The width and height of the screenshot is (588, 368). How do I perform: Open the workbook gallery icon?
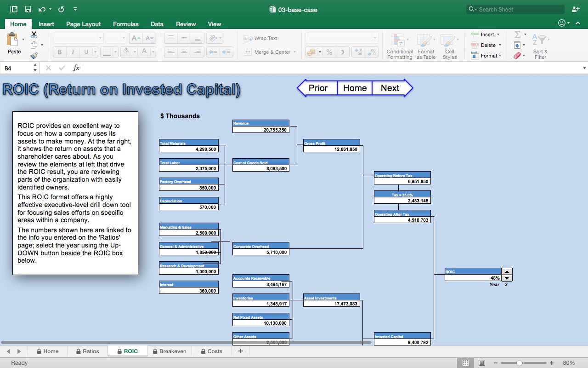tap(14, 9)
